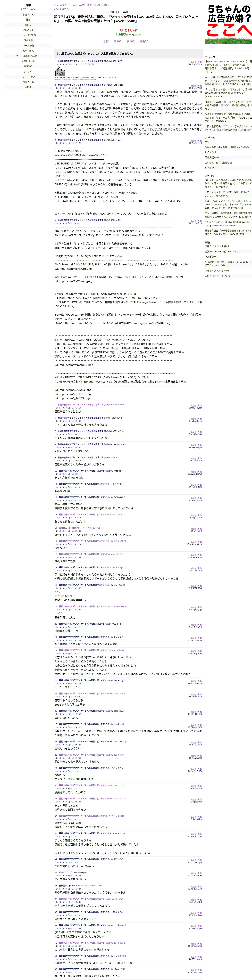Open 中国外務省局長 news item
The height and width of the screenshot is (980, 252).
pyautogui.click(x=228, y=128)
